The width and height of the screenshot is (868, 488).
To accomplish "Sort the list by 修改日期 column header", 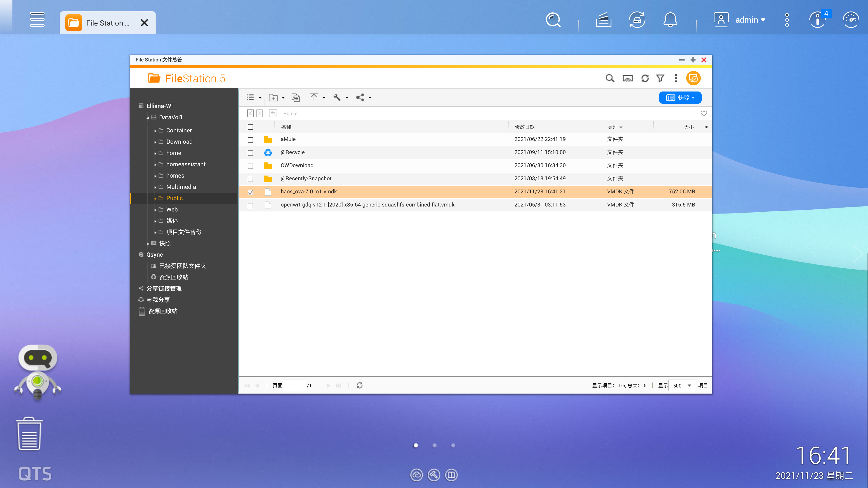I will (525, 127).
